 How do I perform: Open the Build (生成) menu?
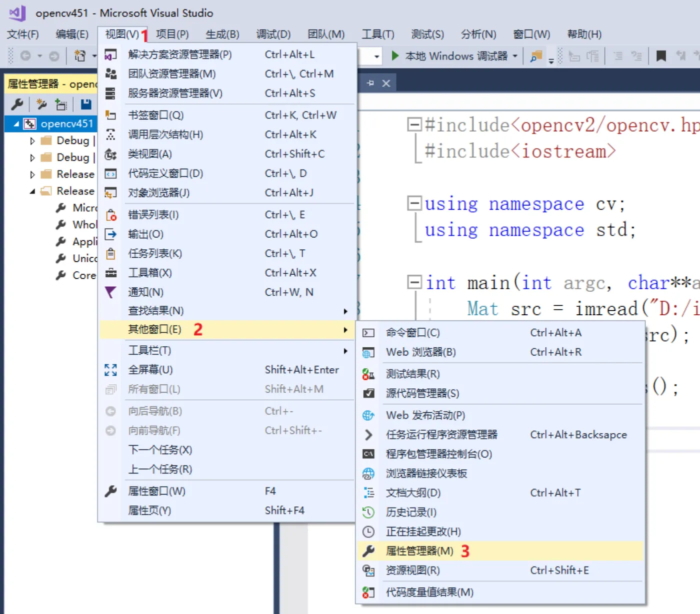point(222,34)
